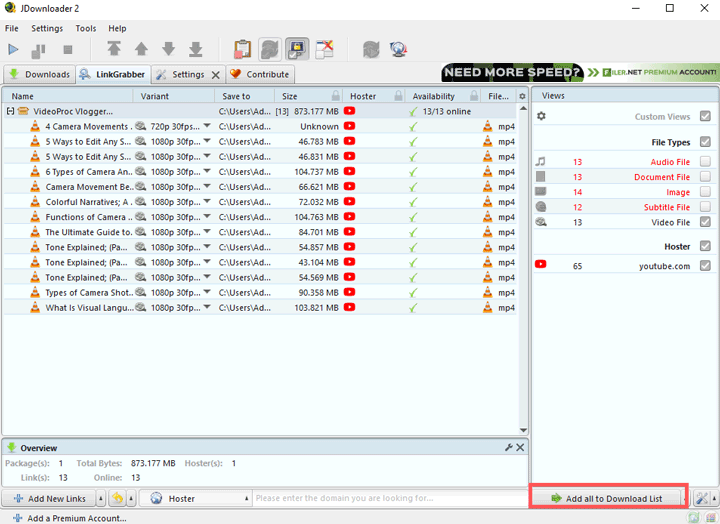The height and width of the screenshot is (524, 720).
Task: Click the table scrollbar down arrow
Action: point(523,430)
